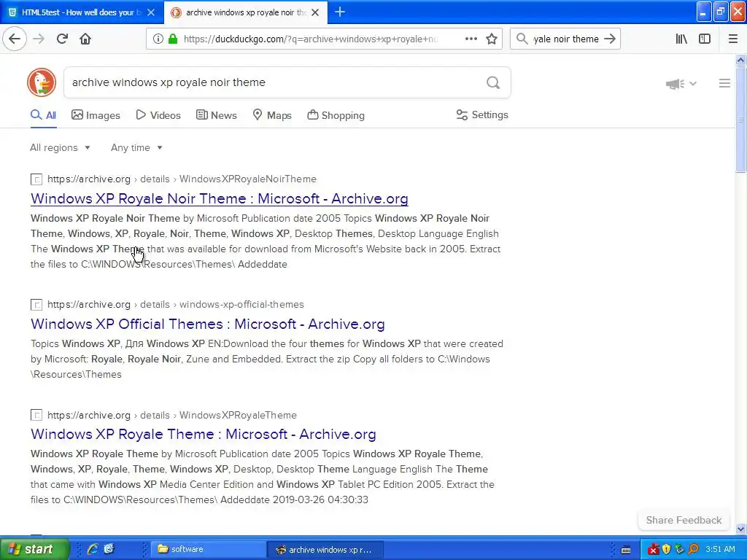The image size is (747, 560).
Task: Switch to Shopping results
Action: [336, 115]
